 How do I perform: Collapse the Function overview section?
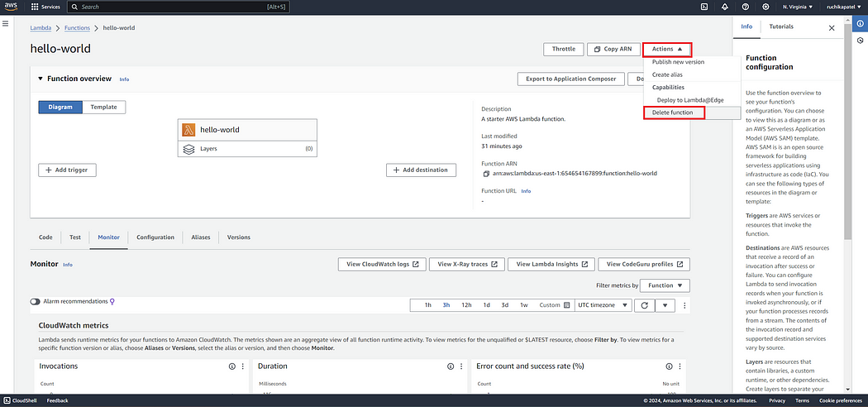(41, 79)
